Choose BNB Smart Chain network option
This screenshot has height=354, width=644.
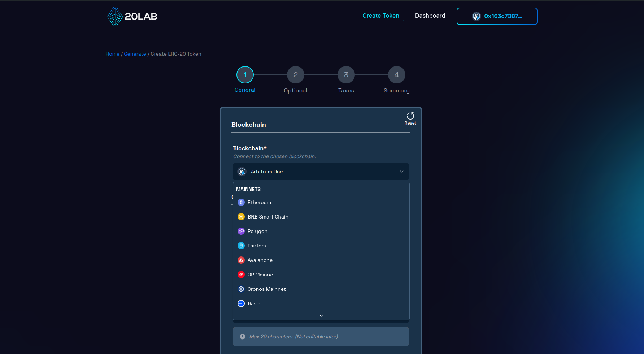tap(321, 217)
